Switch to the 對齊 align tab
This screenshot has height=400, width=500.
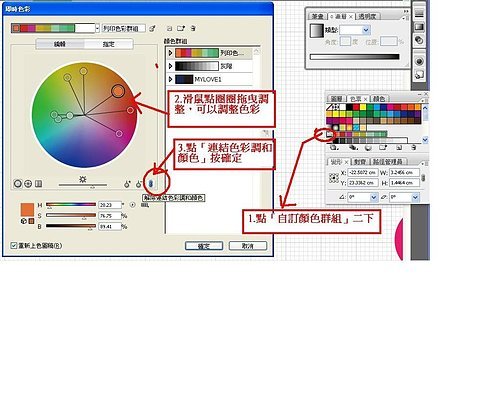(360, 162)
